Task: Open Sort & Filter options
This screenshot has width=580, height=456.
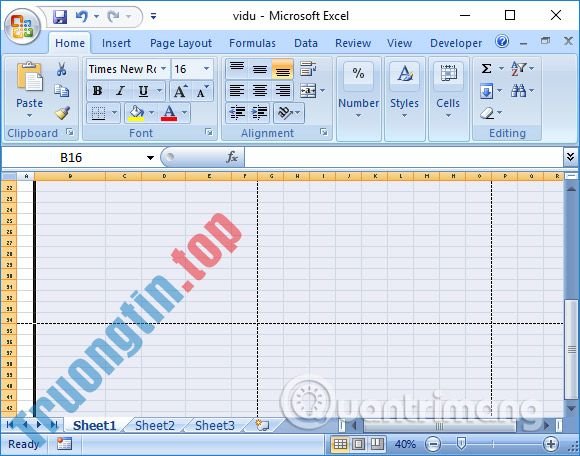Action: point(522,68)
